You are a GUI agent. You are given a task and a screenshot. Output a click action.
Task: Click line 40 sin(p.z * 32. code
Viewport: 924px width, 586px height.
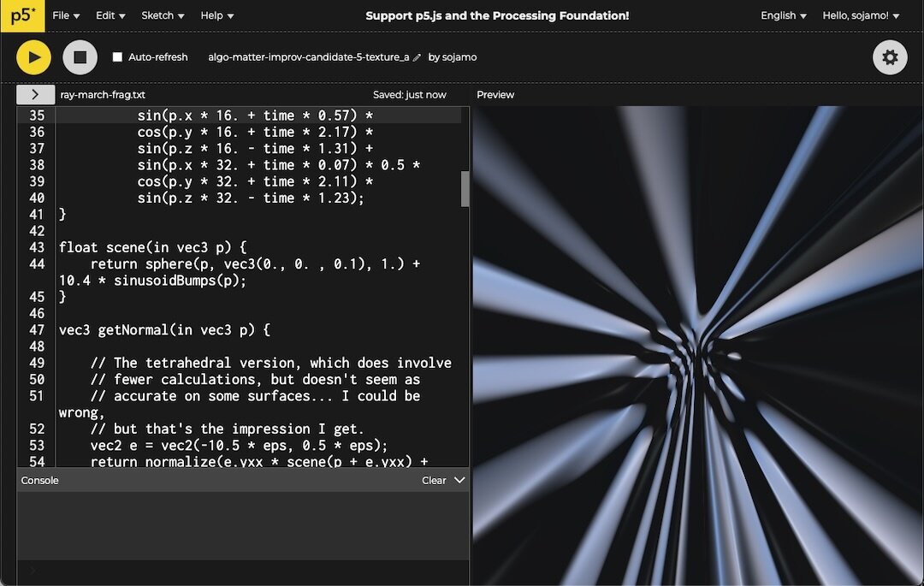251,198
